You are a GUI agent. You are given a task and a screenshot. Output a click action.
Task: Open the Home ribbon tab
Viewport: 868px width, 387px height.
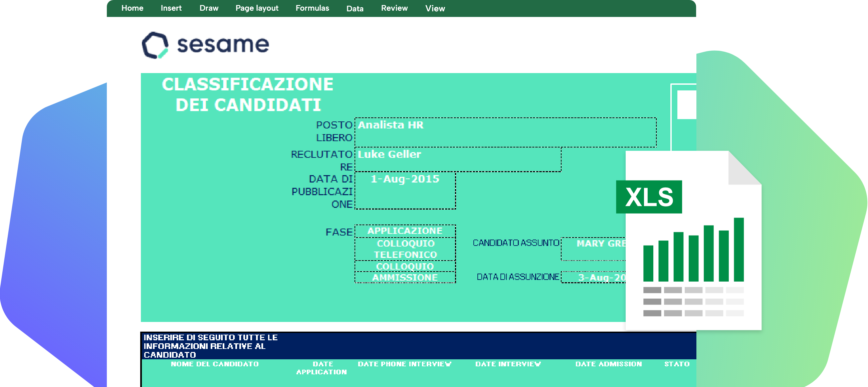point(132,8)
